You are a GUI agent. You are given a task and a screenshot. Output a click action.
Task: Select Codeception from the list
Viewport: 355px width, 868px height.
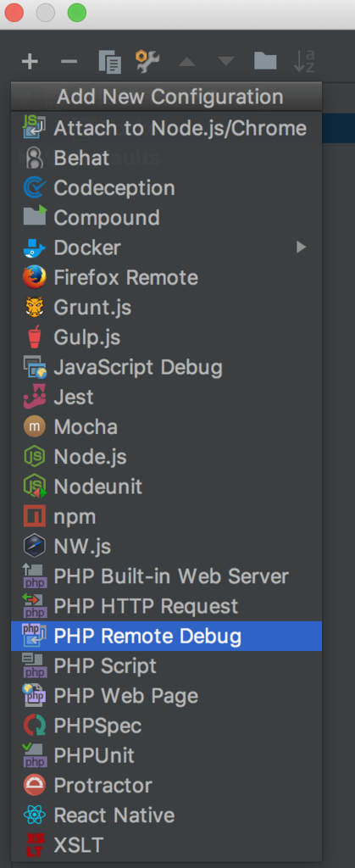(x=166, y=188)
